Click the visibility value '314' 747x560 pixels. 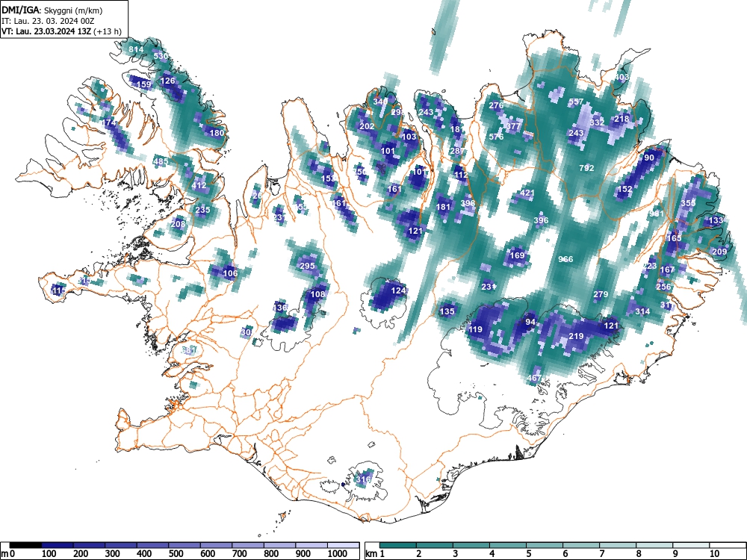642,311
